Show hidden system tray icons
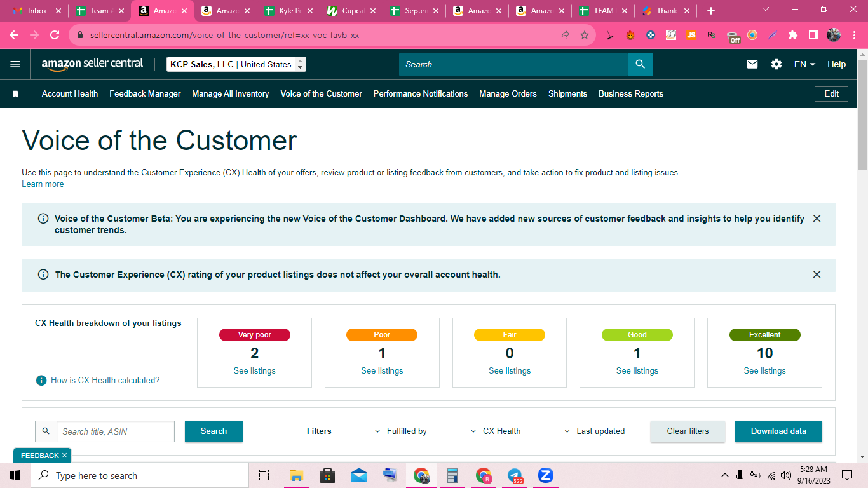The image size is (868, 488). (724, 475)
